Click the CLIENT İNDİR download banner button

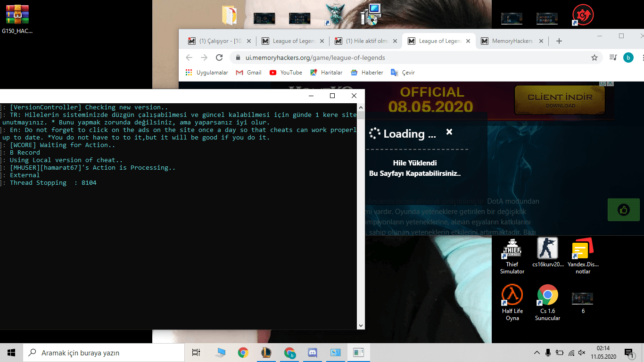point(560,99)
